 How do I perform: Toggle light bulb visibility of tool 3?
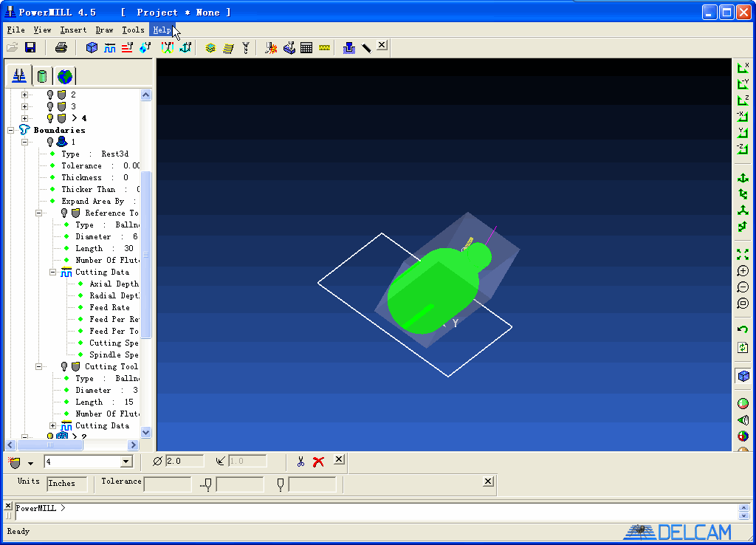[x=49, y=106]
